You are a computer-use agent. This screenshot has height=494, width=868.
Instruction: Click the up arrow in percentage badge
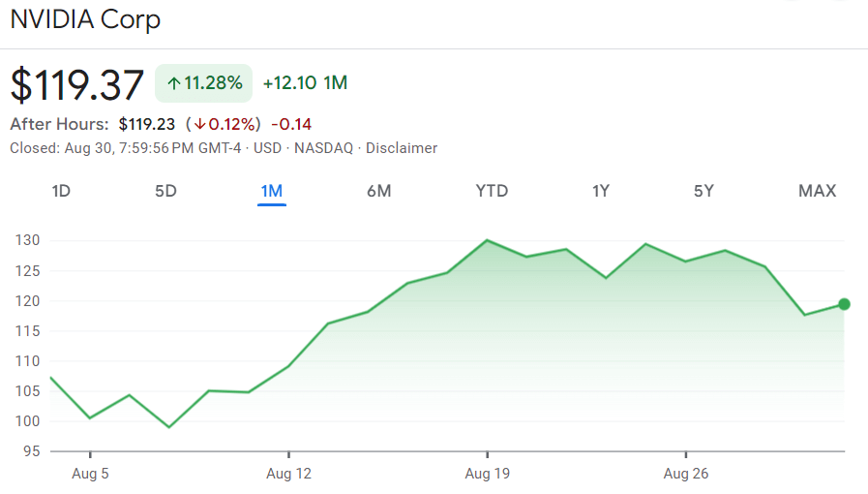pos(174,83)
